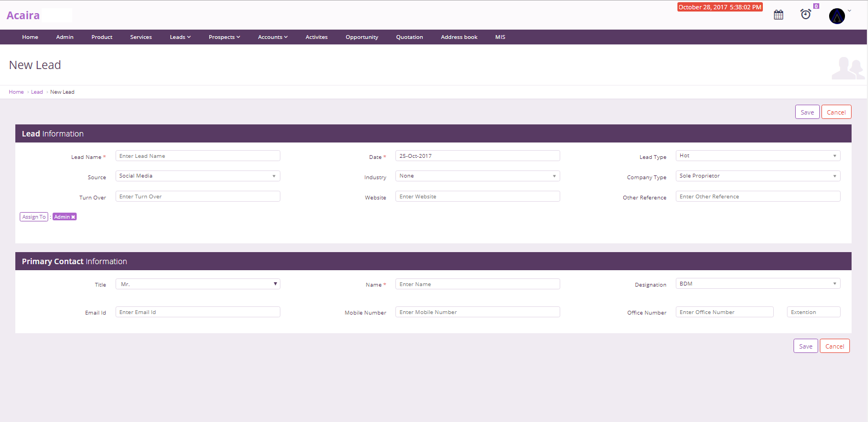Expand the Leads menu
The height and width of the screenshot is (422, 868).
coord(180,37)
